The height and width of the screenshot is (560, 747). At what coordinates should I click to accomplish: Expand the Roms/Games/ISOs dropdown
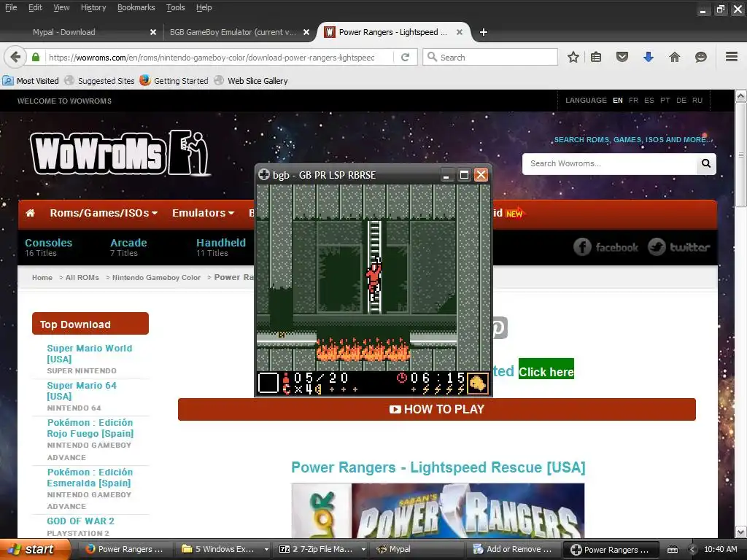(x=104, y=213)
